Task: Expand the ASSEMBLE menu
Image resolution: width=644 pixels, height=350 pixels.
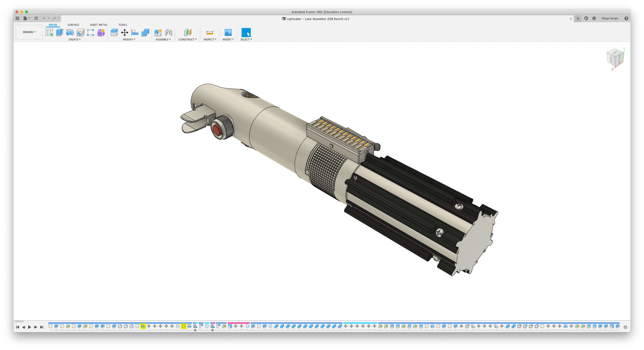Action: coord(163,40)
